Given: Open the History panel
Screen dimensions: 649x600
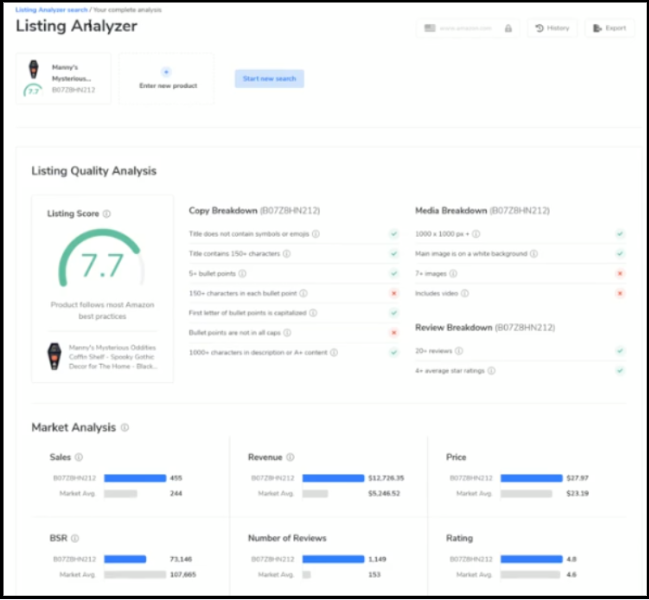Looking at the screenshot, I should click(x=552, y=28).
